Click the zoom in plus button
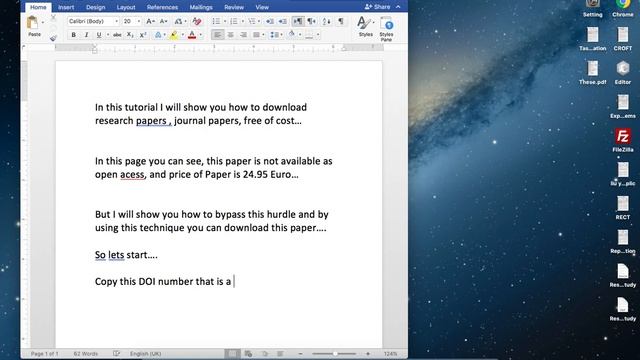The height and width of the screenshot is (360, 640). 368,353
